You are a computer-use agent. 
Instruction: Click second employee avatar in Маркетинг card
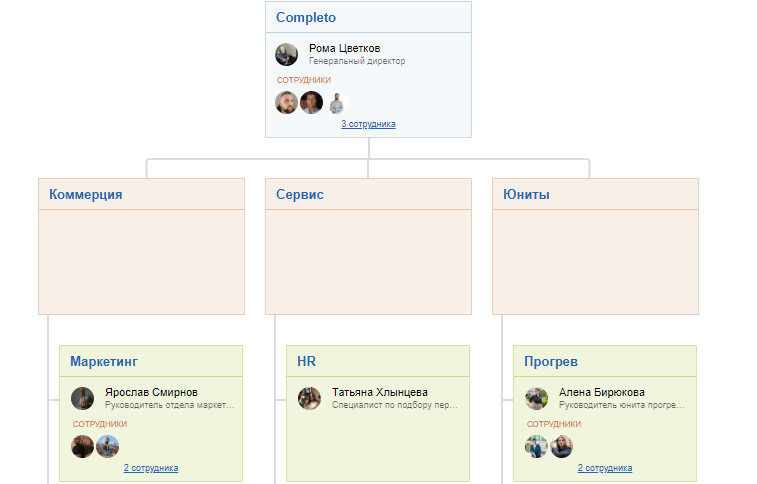(x=108, y=446)
